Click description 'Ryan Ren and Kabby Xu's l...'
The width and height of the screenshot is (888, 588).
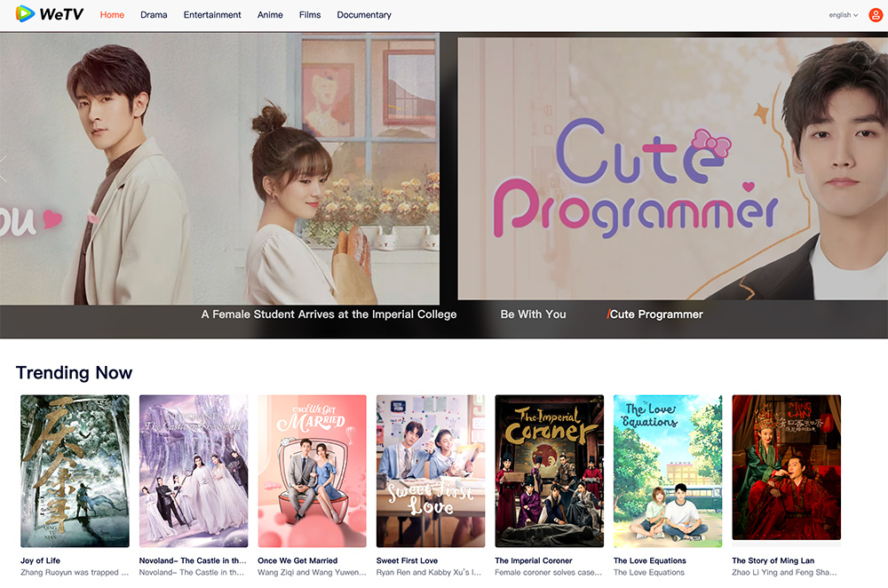429,573
